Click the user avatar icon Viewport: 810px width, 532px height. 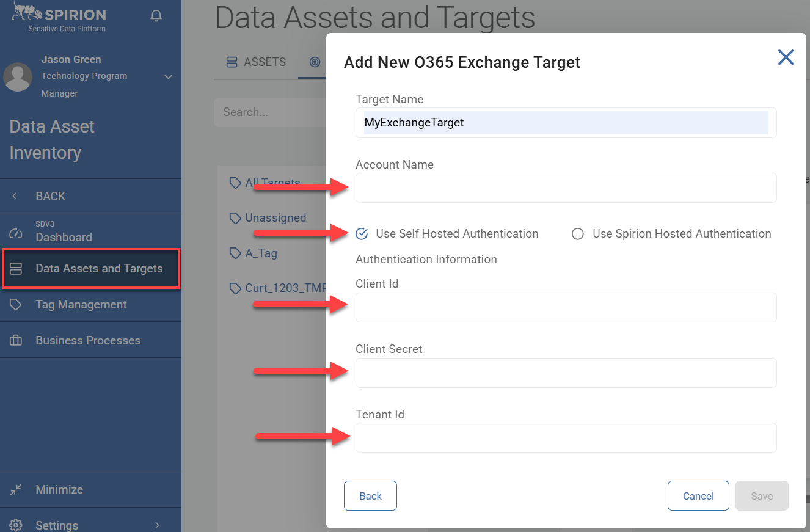point(18,77)
